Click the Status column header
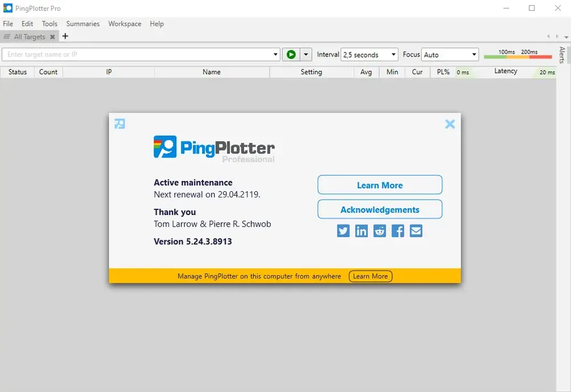This screenshot has height=392, width=571. (18, 72)
